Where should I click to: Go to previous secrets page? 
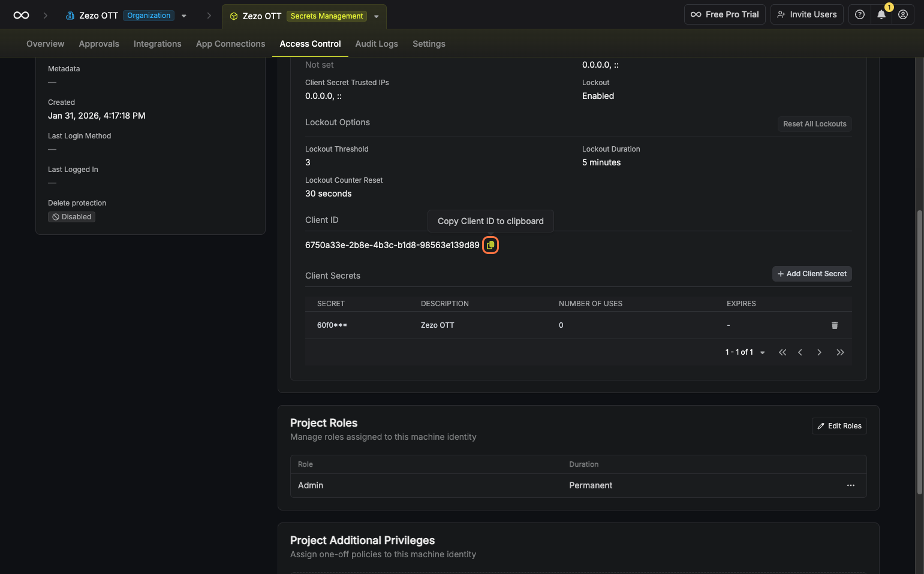pos(800,352)
